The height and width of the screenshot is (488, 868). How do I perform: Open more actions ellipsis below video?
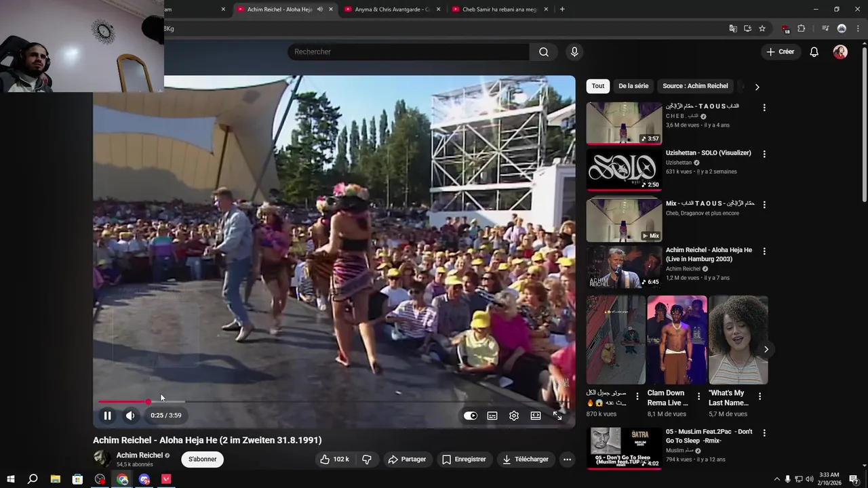tap(567, 459)
